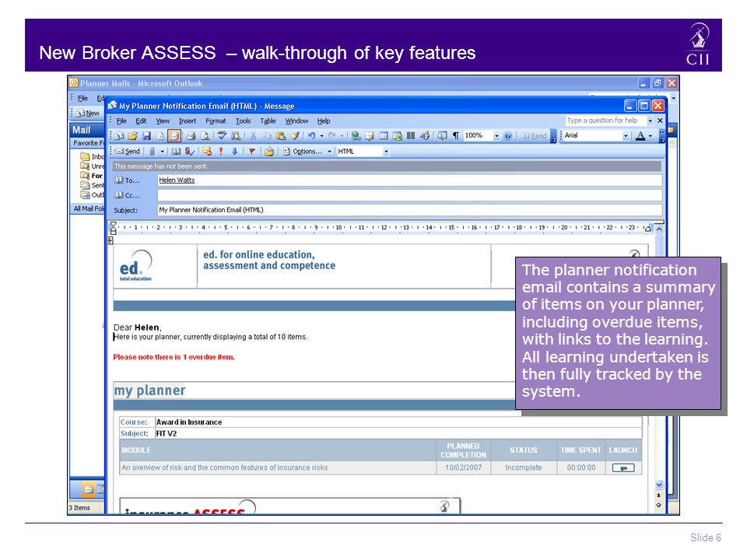Screen dimensions: 747x560
Task: Click scroll up arrow of message body
Action: tap(659, 229)
